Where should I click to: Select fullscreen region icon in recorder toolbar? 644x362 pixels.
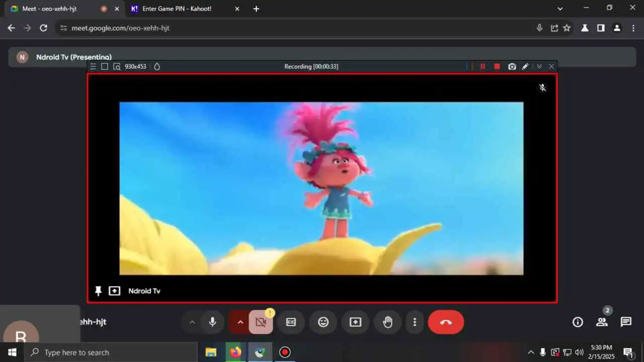105,66
